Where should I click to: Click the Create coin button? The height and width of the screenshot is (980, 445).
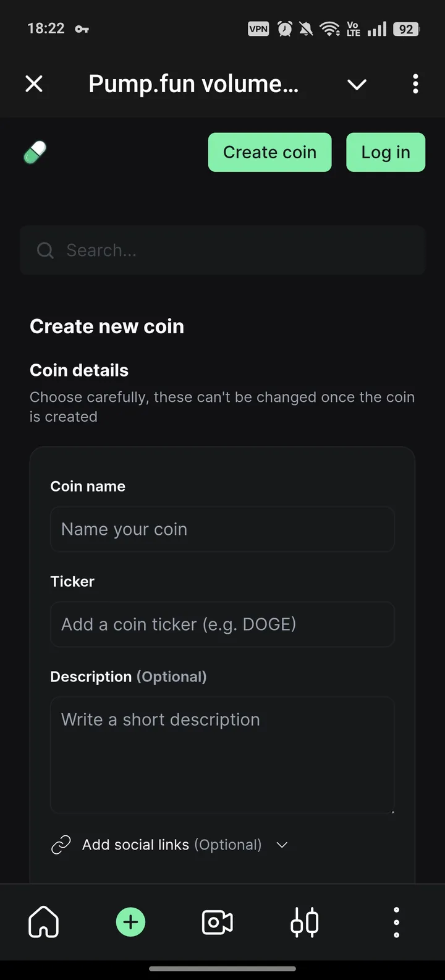pos(269,152)
